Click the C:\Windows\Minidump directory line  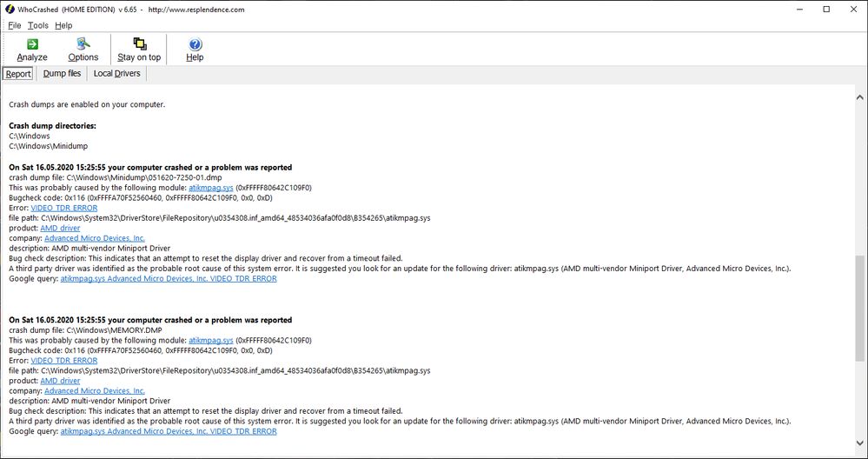(x=48, y=146)
